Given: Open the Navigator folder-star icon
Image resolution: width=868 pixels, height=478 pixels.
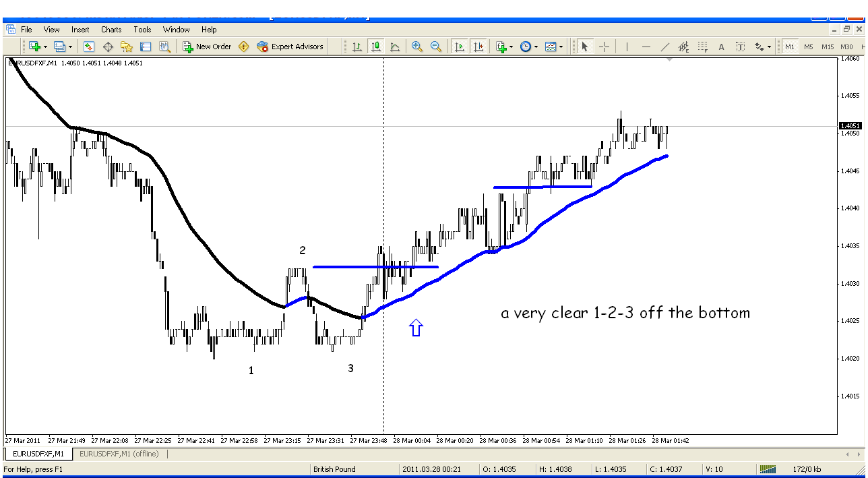Looking at the screenshot, I should coord(127,47).
